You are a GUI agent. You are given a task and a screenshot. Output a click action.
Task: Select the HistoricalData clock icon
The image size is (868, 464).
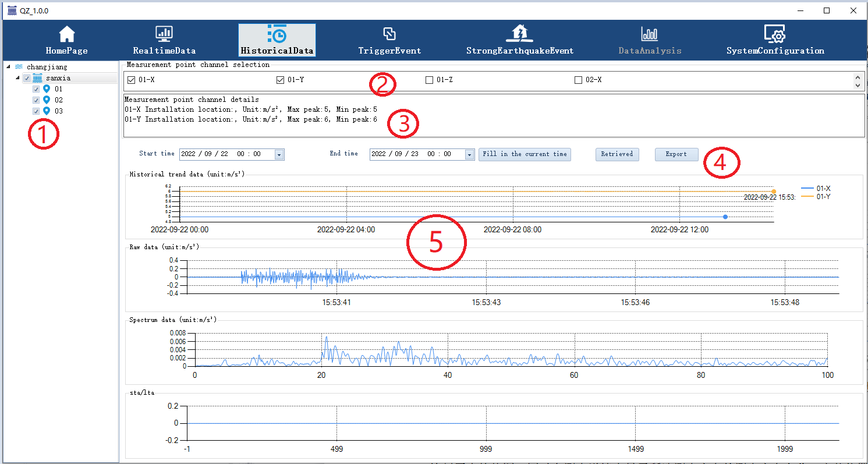(x=277, y=34)
